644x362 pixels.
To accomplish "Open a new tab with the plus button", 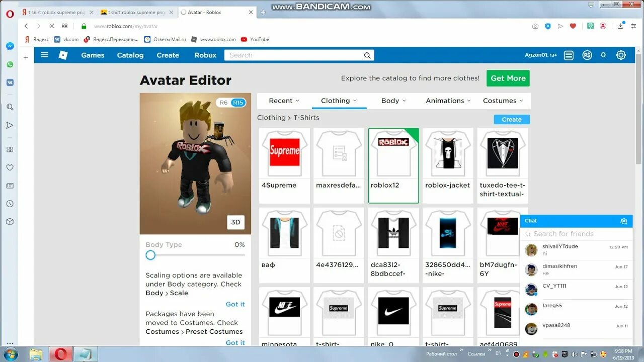I will pyautogui.click(x=263, y=12).
